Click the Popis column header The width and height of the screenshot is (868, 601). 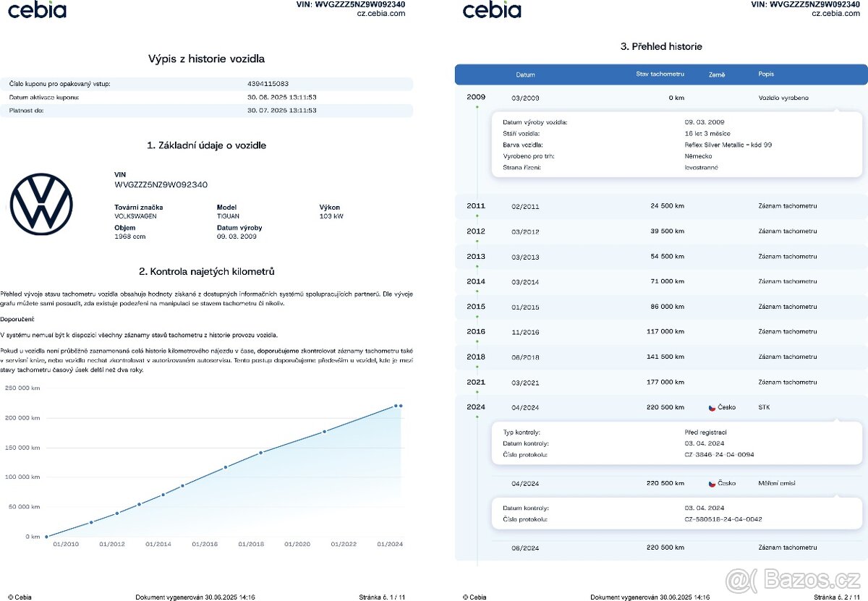pyautogui.click(x=765, y=74)
